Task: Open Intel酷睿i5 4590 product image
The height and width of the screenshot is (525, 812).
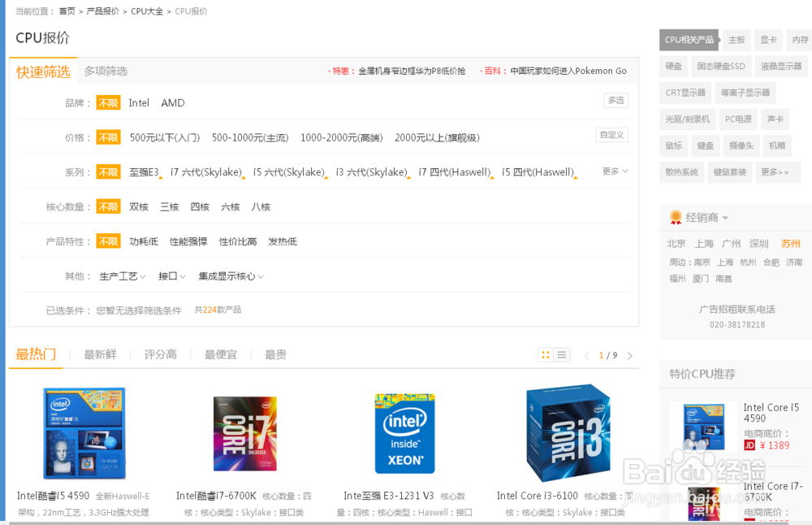Action: pos(84,433)
